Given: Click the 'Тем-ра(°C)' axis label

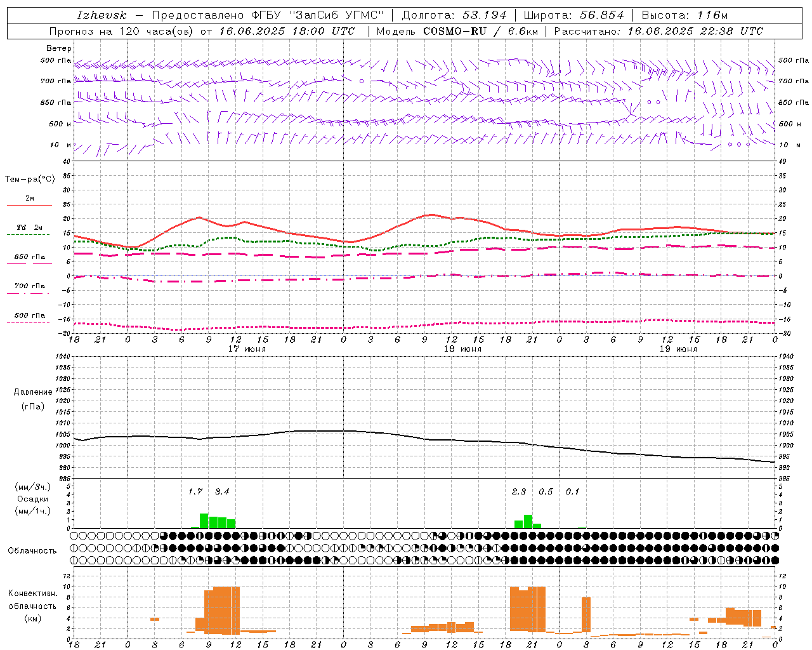Looking at the screenshot, I should click(x=30, y=180).
